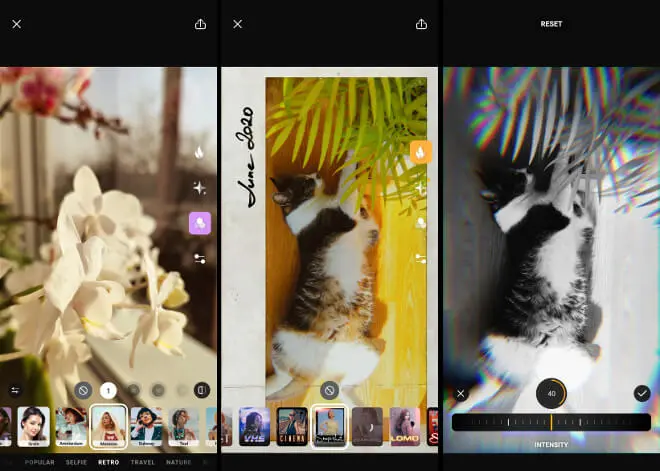Tap the share icon on the cat photo screen

click(x=421, y=24)
